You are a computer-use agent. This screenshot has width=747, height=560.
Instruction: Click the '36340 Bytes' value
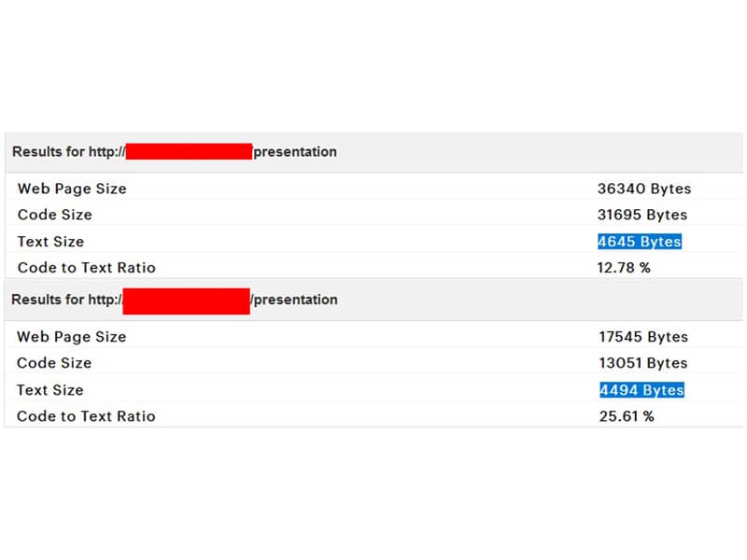tap(643, 189)
